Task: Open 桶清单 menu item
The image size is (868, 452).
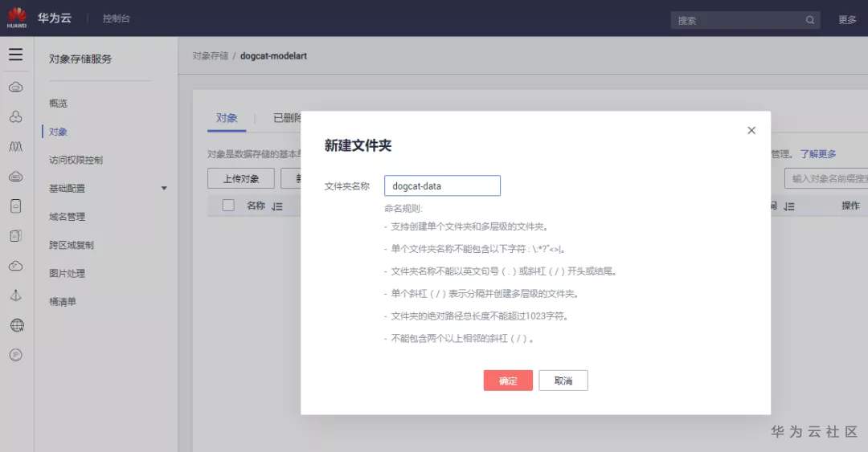Action: click(x=63, y=302)
